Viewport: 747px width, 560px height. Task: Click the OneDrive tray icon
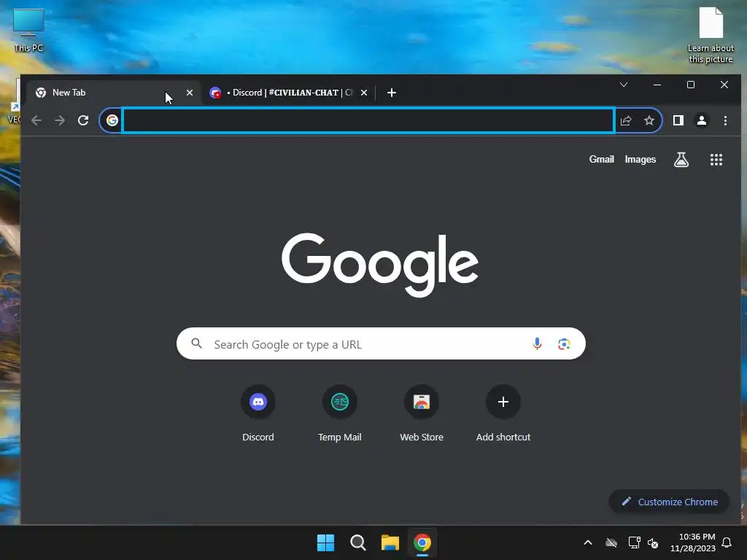tap(611, 542)
